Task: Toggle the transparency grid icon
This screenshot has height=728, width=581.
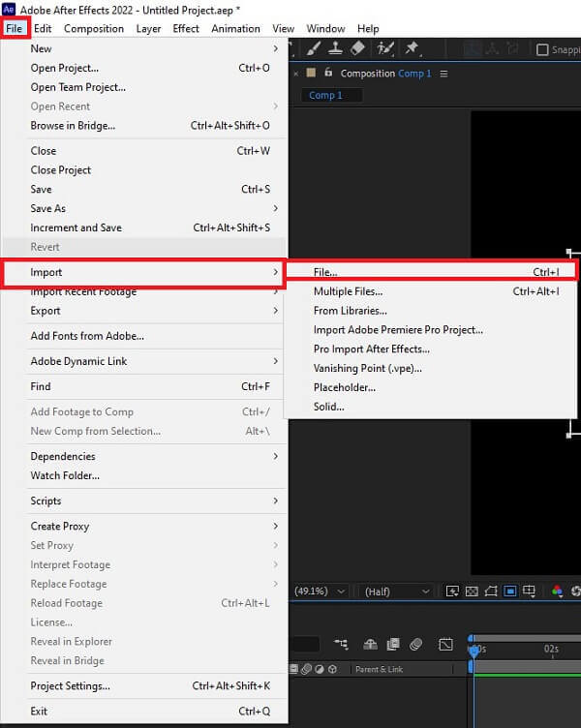Action: tap(472, 591)
